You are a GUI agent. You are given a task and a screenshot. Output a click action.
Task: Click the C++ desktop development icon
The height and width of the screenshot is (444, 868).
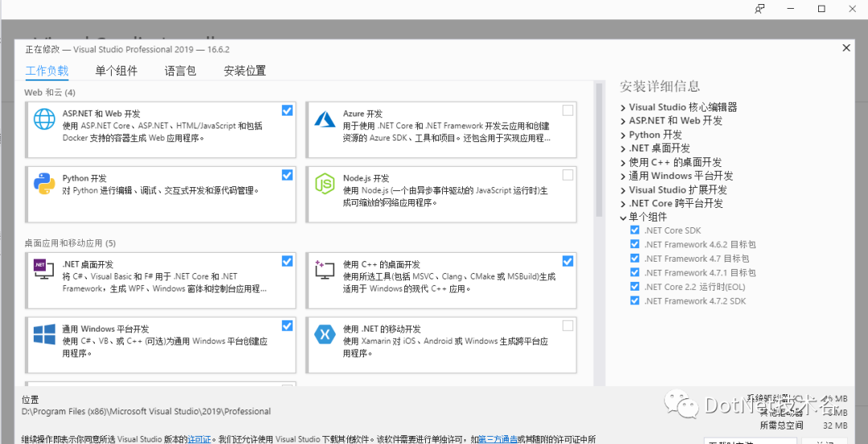pyautogui.click(x=325, y=269)
